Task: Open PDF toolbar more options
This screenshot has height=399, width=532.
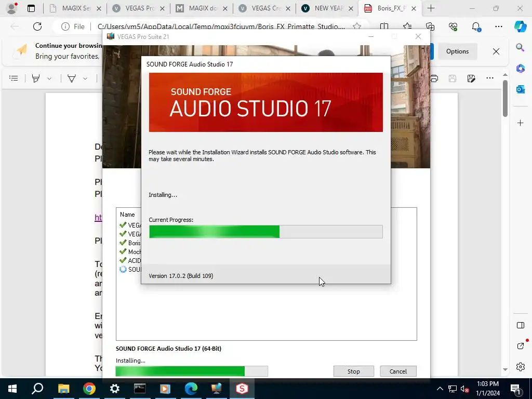Action: 489,78
